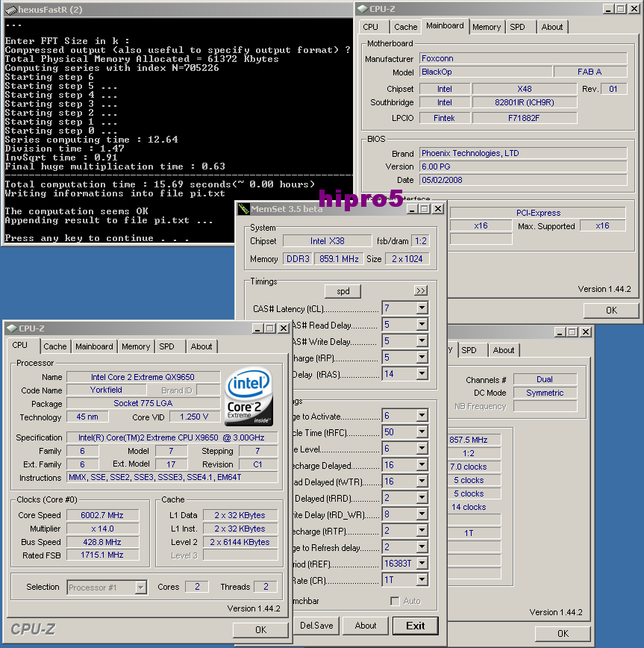
Task: Click the Exit button in MemSet
Action: (x=415, y=626)
